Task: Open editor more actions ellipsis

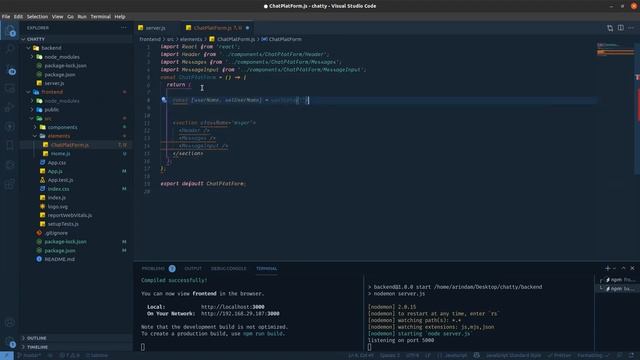Action: click(x=631, y=28)
